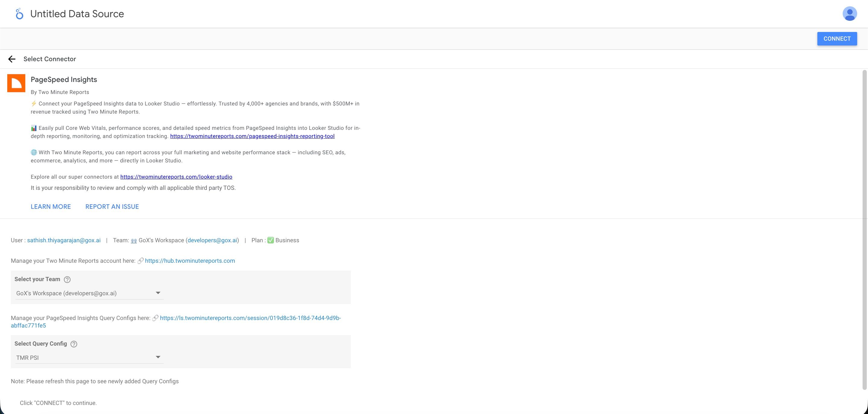This screenshot has width=868, height=414.
Task: Click the Looker Studio logo
Action: 19,14
